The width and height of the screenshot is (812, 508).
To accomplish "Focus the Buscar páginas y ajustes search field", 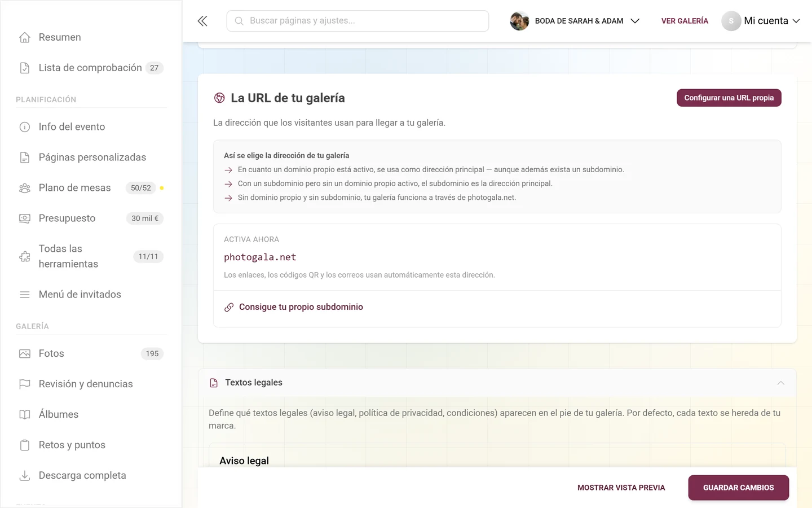I will (x=358, y=21).
